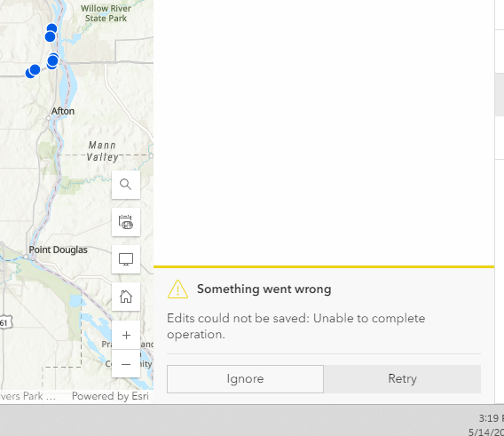Click the Ignore button
The height and width of the screenshot is (436, 504).
[245, 378]
